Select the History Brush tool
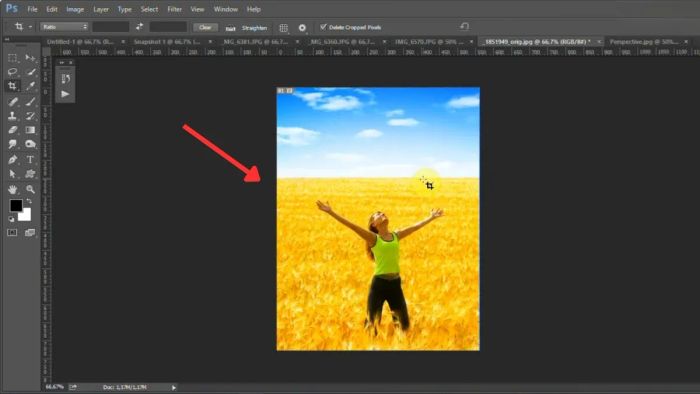The image size is (700, 394). point(30,116)
